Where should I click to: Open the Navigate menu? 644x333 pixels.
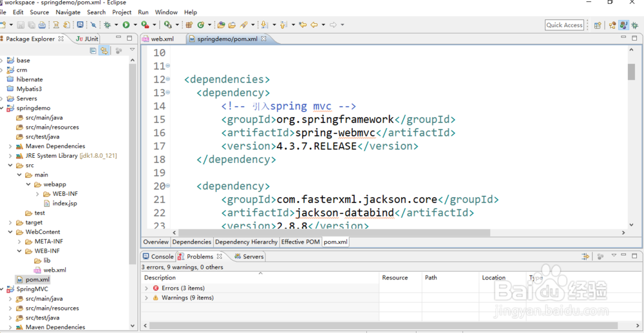[68, 12]
